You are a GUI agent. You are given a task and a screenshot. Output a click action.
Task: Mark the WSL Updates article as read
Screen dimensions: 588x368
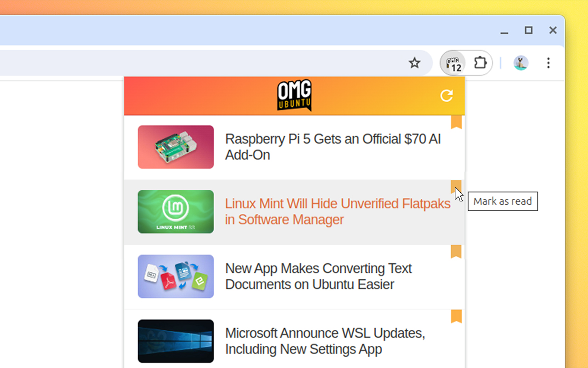[456, 316]
